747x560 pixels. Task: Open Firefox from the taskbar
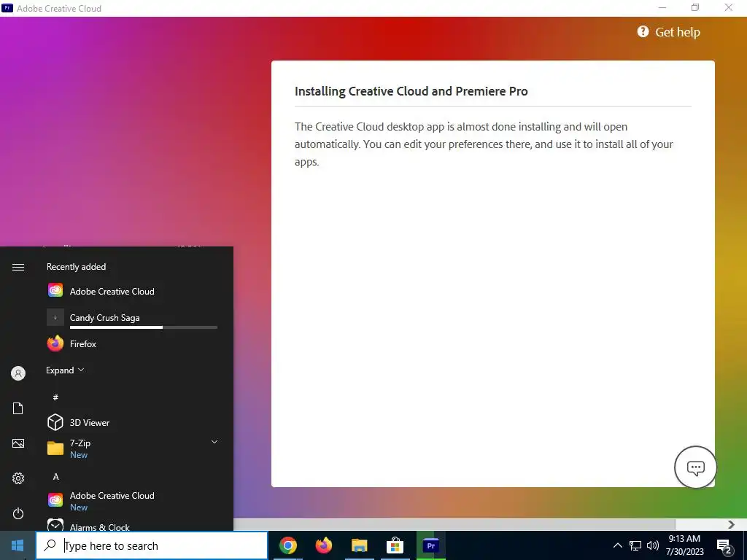(324, 545)
